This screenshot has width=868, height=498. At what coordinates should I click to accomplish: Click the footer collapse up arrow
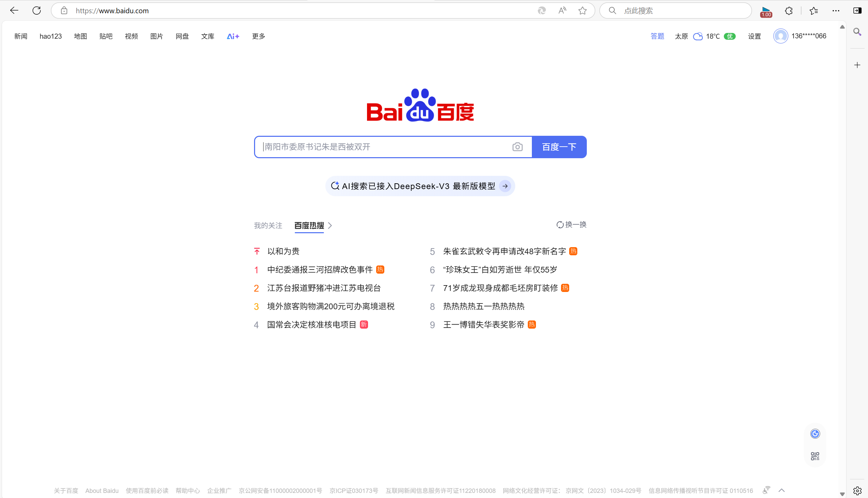pyautogui.click(x=782, y=490)
